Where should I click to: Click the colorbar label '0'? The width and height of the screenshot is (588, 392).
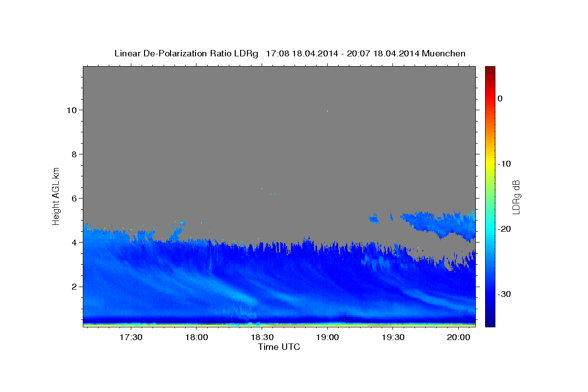tap(500, 98)
